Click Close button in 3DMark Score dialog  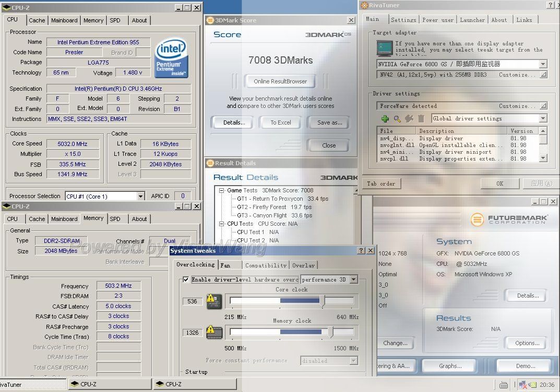[329, 145]
